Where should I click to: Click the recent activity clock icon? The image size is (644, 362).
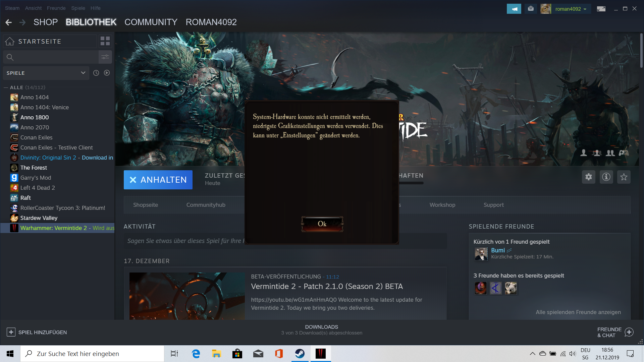[x=96, y=73]
